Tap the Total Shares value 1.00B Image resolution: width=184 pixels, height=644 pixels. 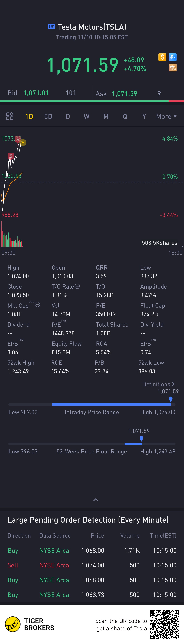[x=103, y=333]
